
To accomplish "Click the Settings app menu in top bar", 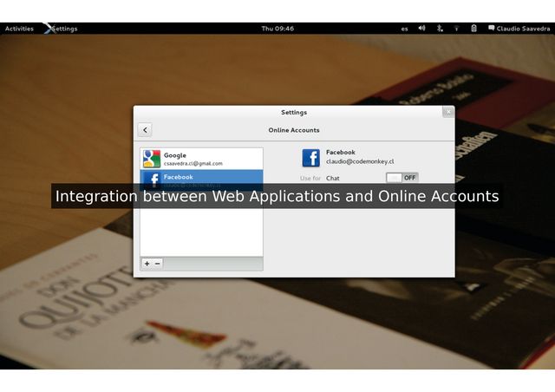I will point(64,28).
